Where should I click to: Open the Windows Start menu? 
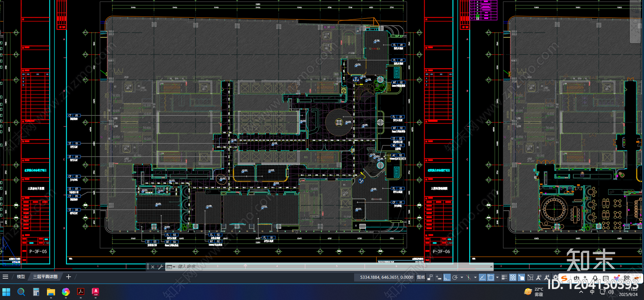pos(6,292)
